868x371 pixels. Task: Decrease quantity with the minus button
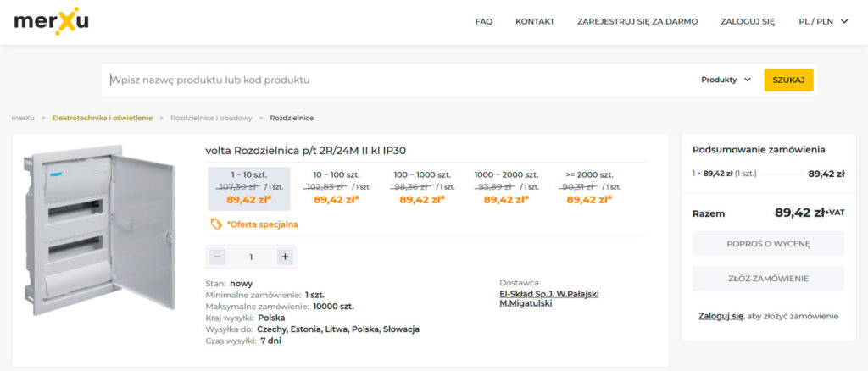click(x=217, y=257)
